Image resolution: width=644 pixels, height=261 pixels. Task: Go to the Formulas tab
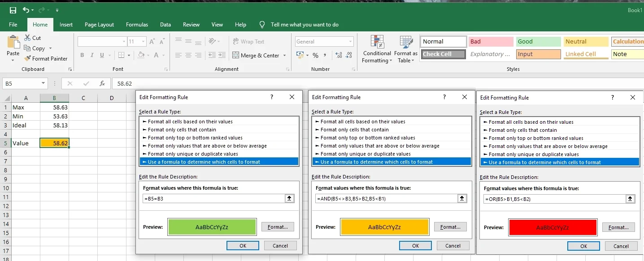(137, 25)
